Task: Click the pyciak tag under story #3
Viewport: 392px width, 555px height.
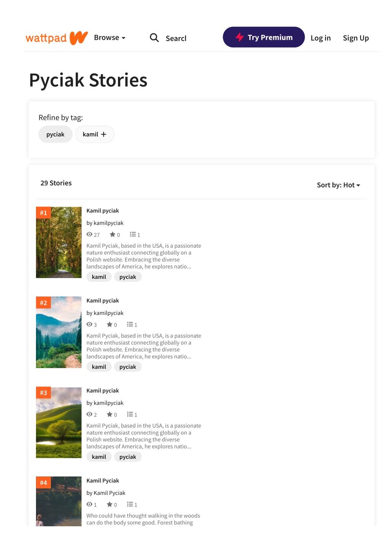Action: (x=128, y=457)
